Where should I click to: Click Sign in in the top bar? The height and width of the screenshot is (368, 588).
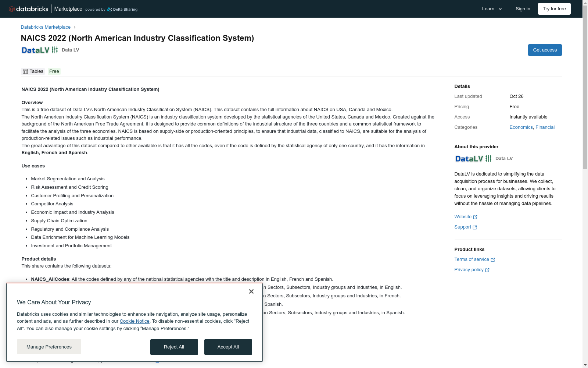tap(523, 9)
